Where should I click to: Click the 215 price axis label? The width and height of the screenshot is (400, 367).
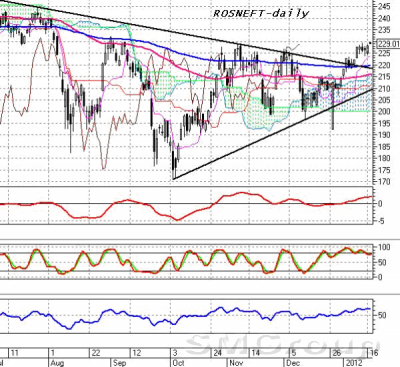[x=384, y=77]
